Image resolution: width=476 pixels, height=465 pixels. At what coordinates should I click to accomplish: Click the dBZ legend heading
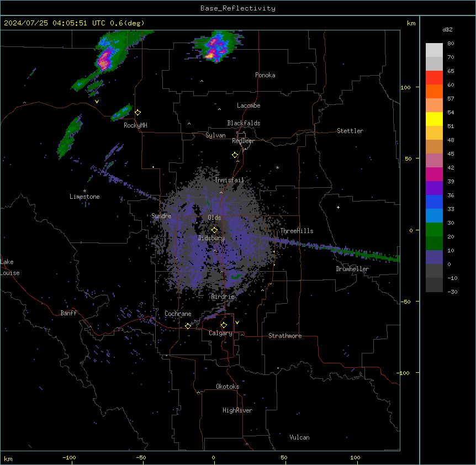pyautogui.click(x=447, y=29)
